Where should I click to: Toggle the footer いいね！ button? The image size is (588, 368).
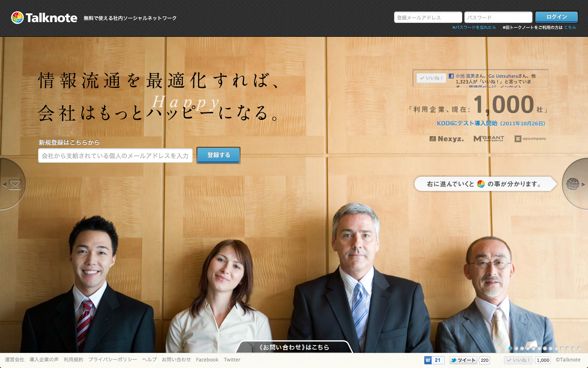tap(517, 360)
